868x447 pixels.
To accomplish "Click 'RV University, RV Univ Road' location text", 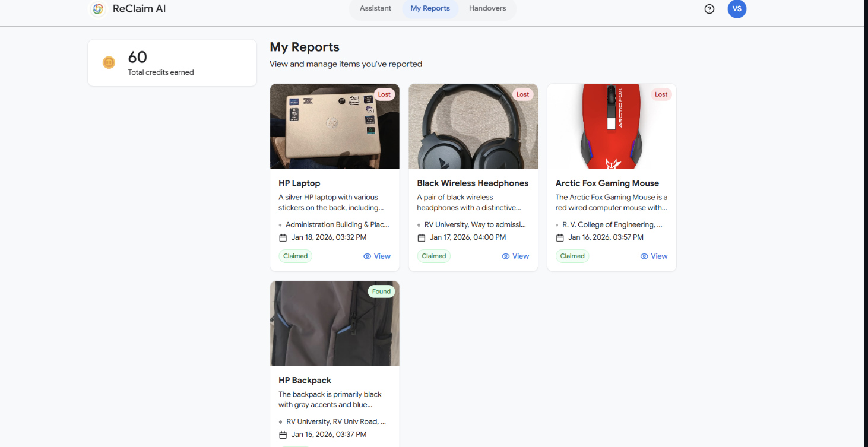I will click(336, 422).
